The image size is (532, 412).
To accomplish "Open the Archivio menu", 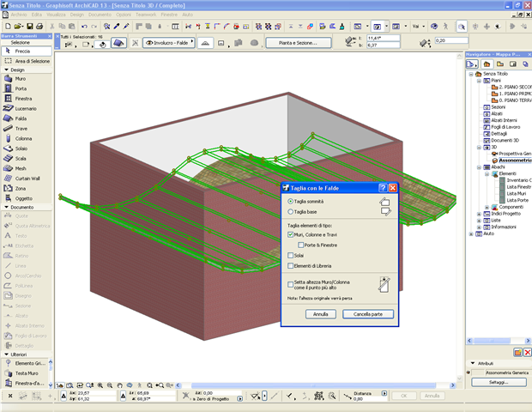I will click(x=19, y=15).
